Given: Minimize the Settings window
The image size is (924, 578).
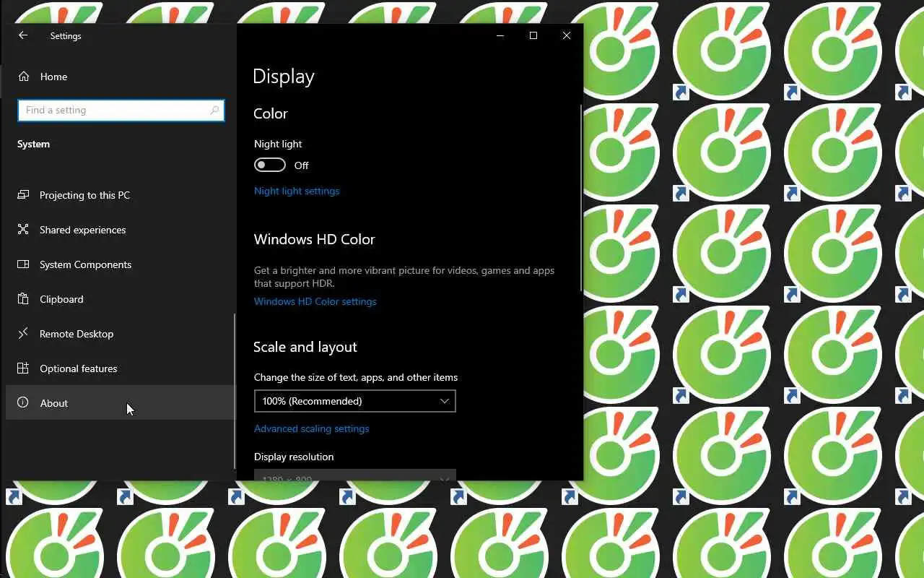Looking at the screenshot, I should [x=500, y=35].
